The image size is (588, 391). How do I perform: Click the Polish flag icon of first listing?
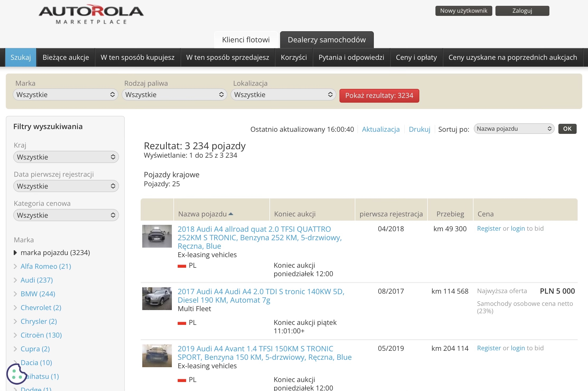pyautogui.click(x=182, y=266)
